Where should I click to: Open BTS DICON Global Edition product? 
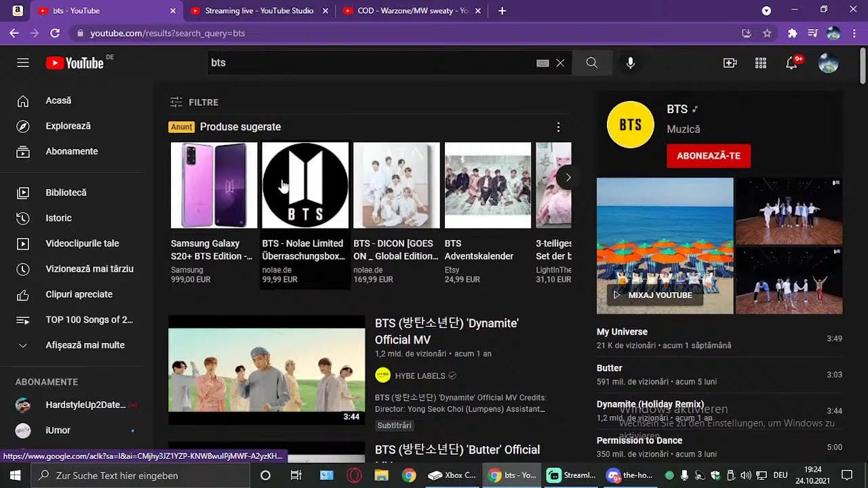pyautogui.click(x=397, y=213)
